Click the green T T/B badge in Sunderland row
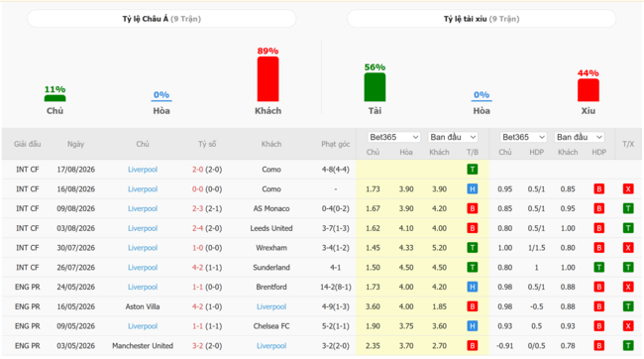Screen dimensions: 644x359 click(473, 268)
